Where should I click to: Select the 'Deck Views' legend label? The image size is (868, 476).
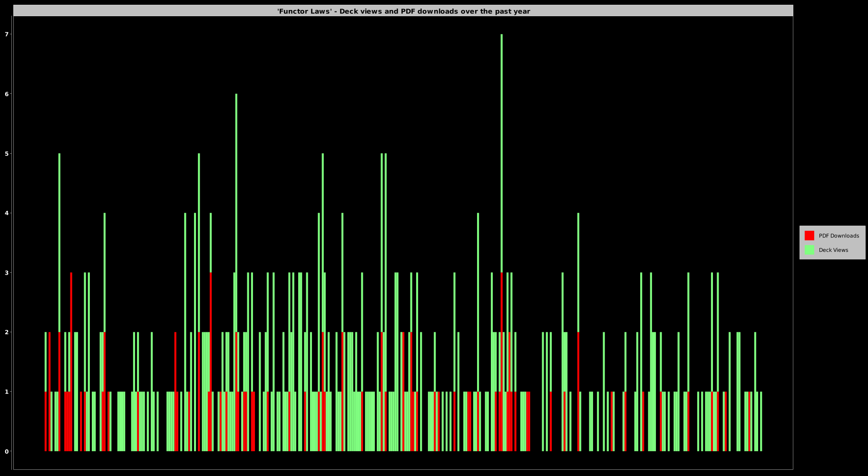point(833,250)
